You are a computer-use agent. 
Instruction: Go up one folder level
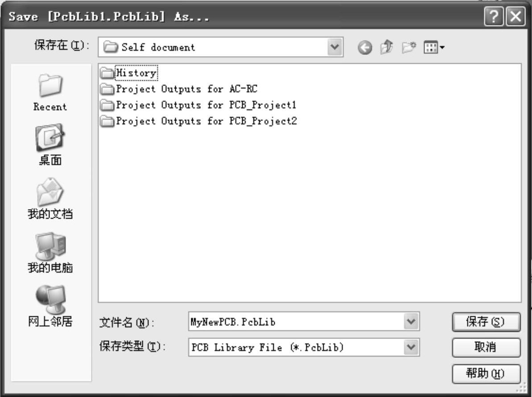click(x=387, y=47)
